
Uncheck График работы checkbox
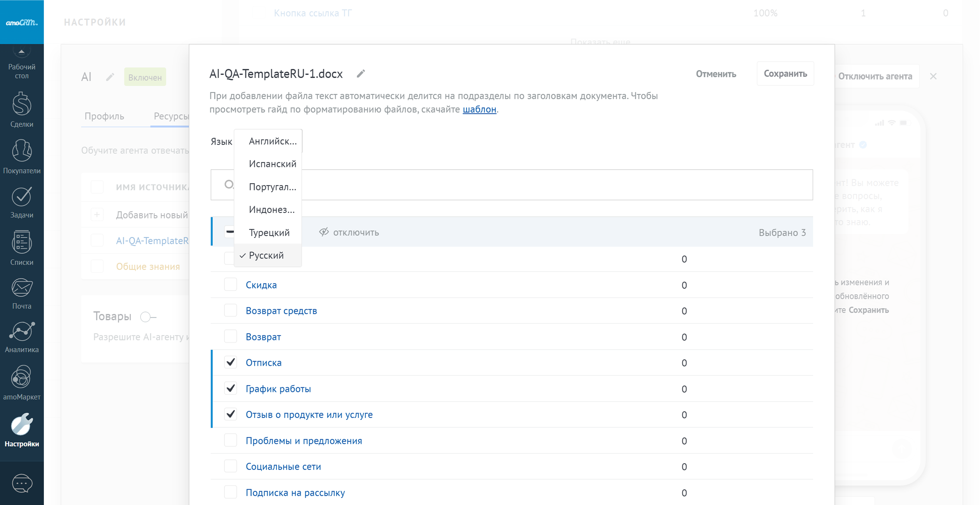tap(230, 388)
